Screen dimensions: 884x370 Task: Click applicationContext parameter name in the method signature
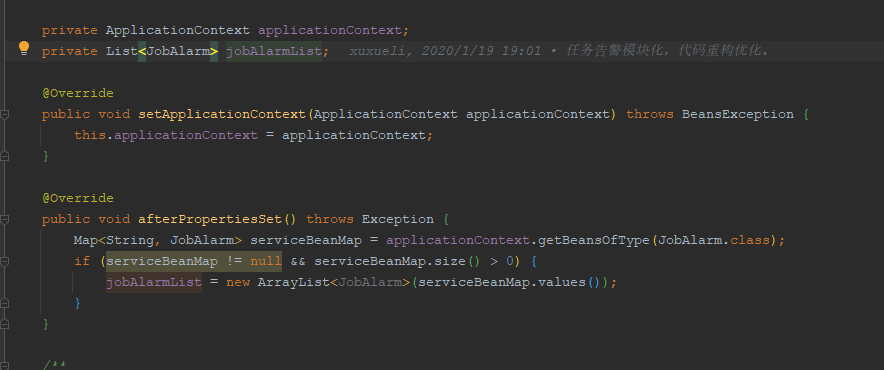coord(538,114)
